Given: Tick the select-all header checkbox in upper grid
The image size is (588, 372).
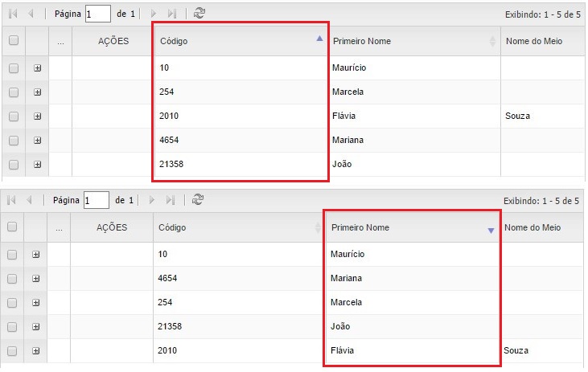Looking at the screenshot, I should [x=14, y=41].
